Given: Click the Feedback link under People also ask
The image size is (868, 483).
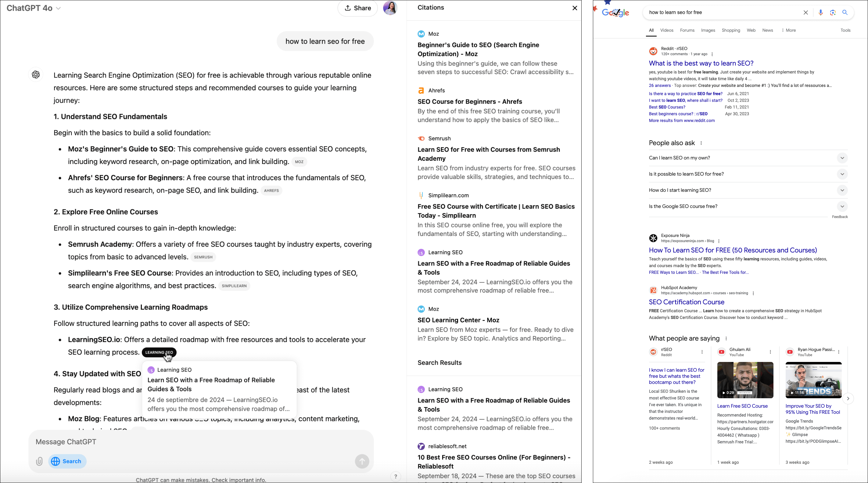Looking at the screenshot, I should pyautogui.click(x=840, y=217).
